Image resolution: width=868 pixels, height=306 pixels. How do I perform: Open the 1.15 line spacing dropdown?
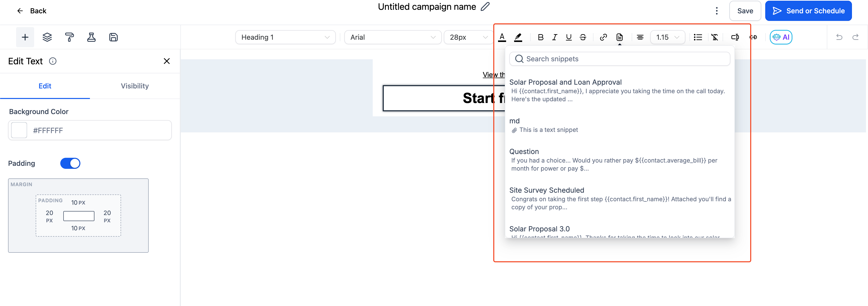click(x=668, y=37)
